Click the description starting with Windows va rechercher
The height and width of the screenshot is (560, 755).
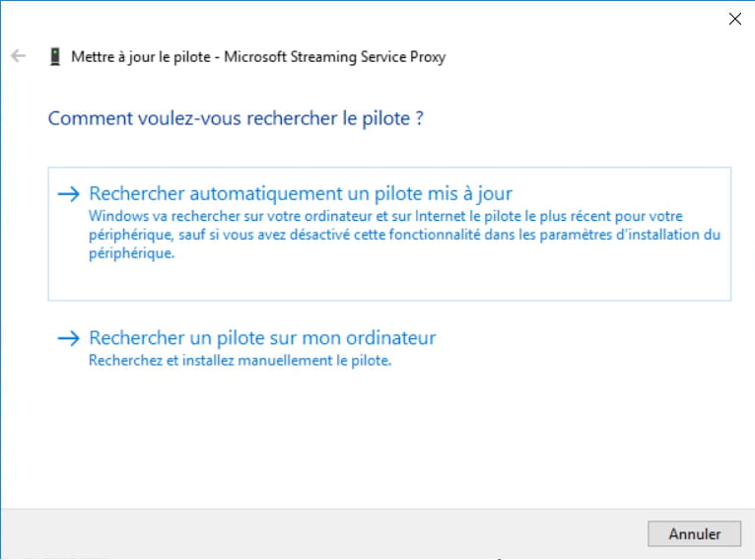coord(404,235)
